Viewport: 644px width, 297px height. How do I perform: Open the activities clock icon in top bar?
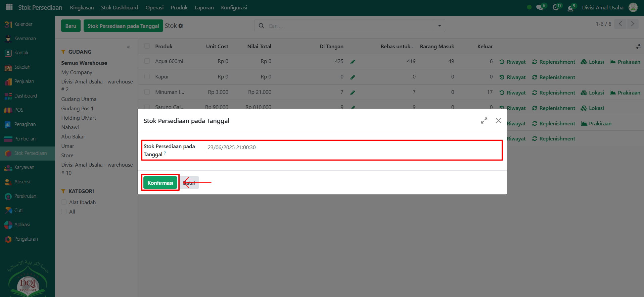[556, 7]
